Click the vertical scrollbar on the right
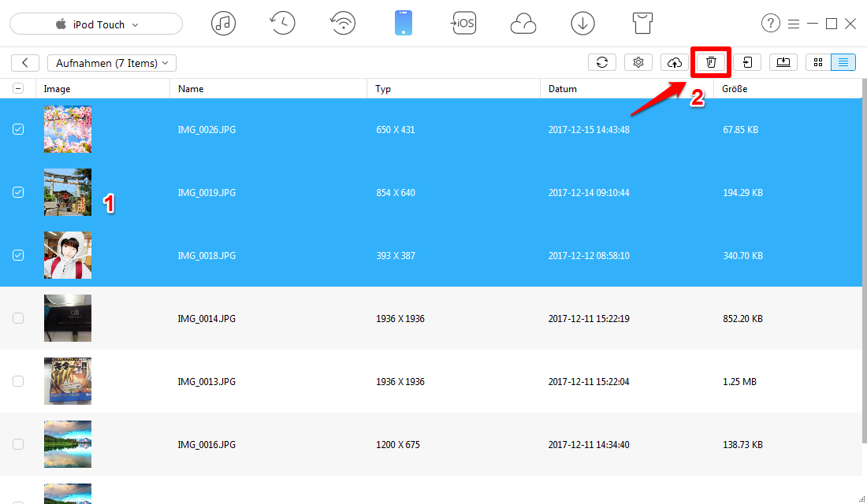 coord(864,261)
